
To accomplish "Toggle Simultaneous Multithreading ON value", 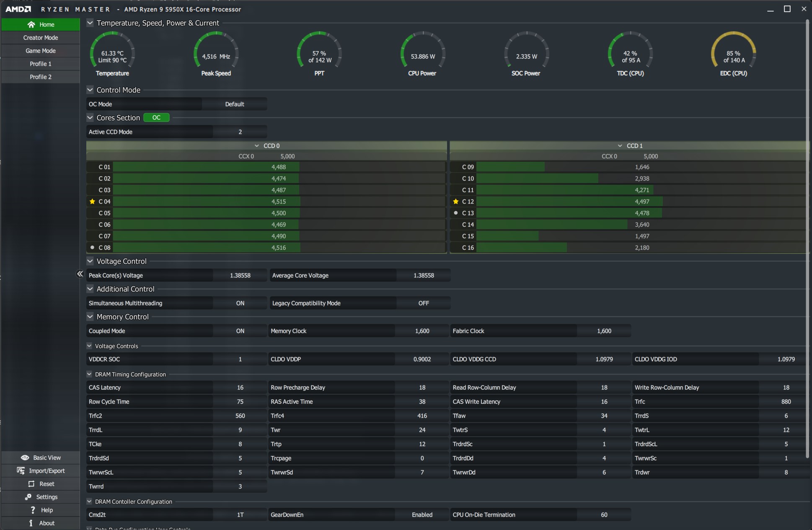I will 240,303.
